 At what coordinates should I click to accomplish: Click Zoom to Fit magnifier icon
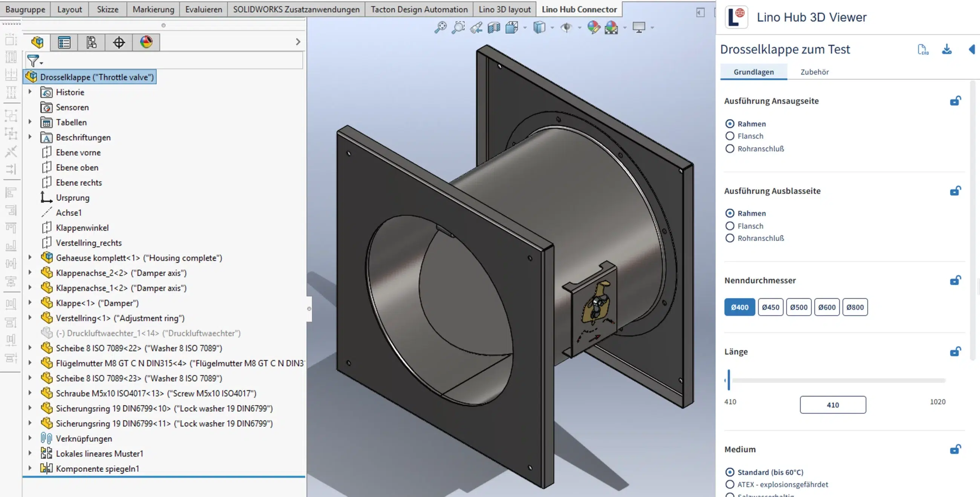coord(441,27)
